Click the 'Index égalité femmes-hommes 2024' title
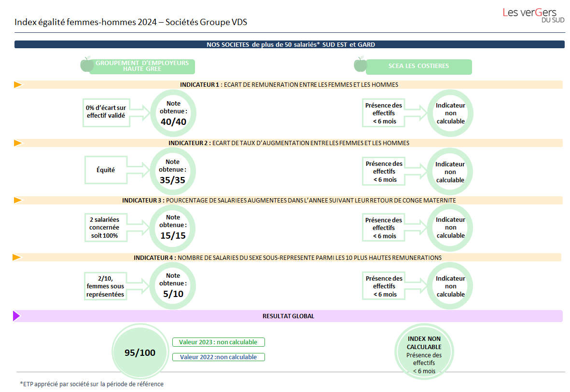 coord(131,22)
